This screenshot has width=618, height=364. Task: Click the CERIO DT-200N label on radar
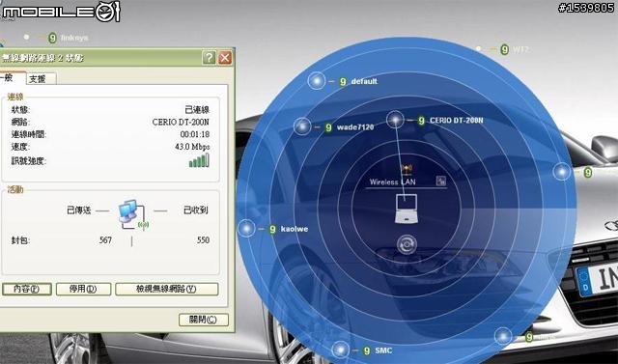point(456,121)
